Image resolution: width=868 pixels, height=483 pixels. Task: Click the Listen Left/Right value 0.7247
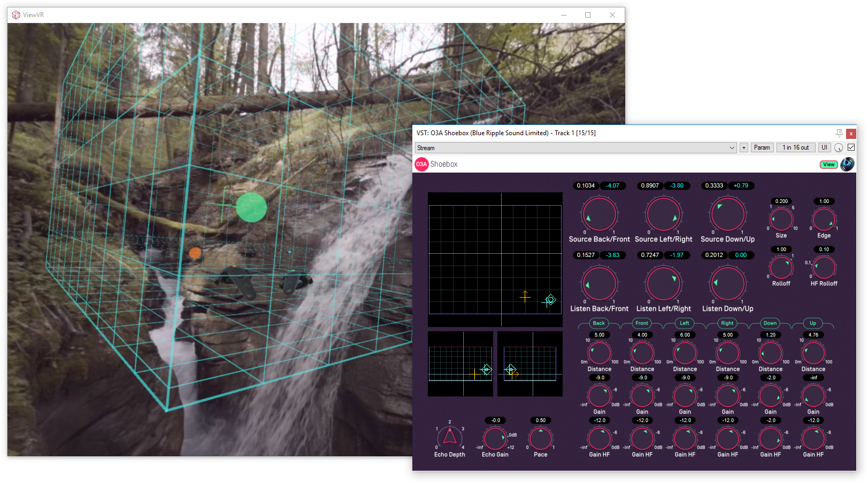click(650, 255)
